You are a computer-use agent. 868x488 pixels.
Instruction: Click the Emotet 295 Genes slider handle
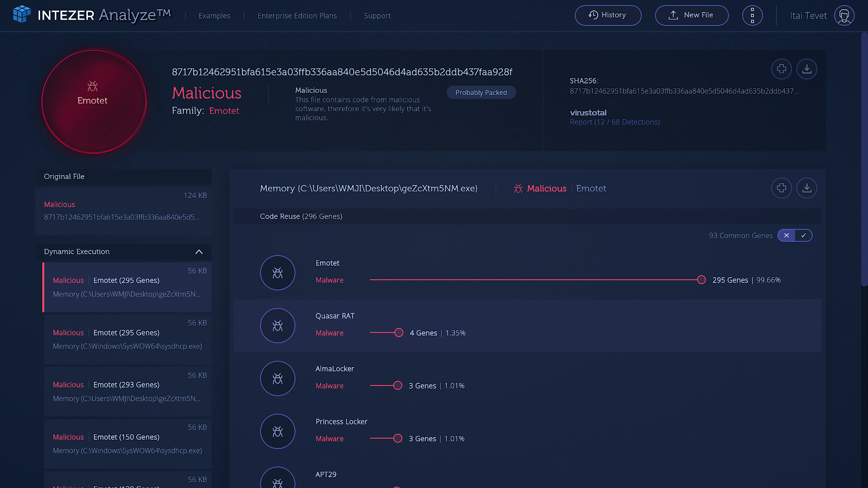click(x=701, y=280)
